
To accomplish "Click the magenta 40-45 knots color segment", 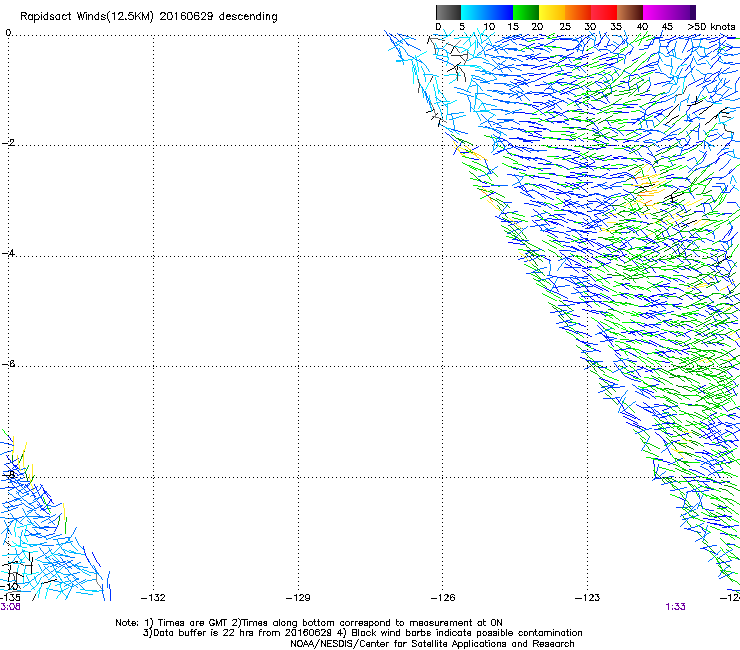I will click(x=656, y=12).
